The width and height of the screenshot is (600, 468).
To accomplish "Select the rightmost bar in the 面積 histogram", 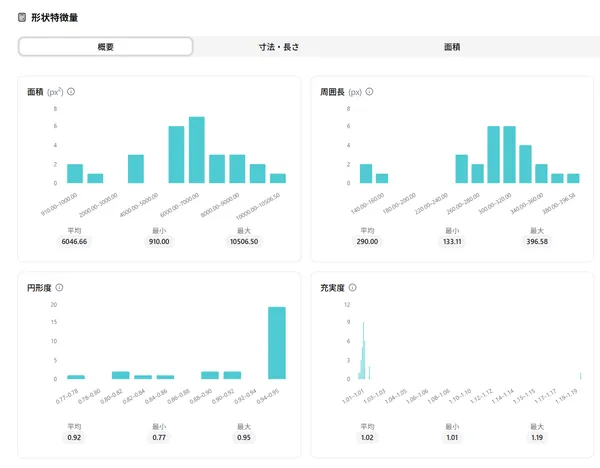I will coord(278,178).
